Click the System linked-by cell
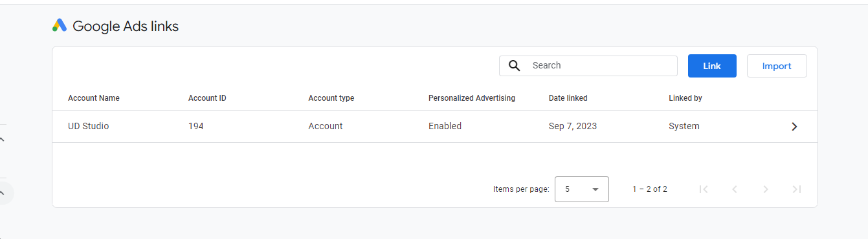The width and height of the screenshot is (868, 239). click(x=684, y=127)
